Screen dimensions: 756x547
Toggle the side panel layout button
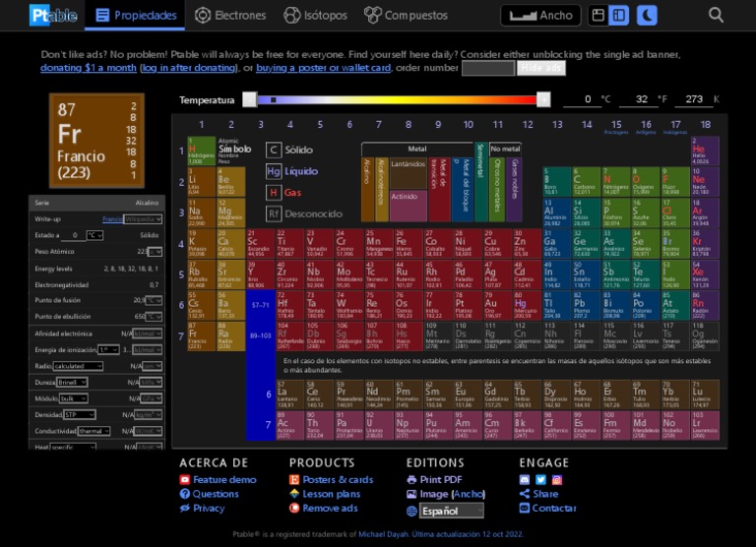(619, 15)
